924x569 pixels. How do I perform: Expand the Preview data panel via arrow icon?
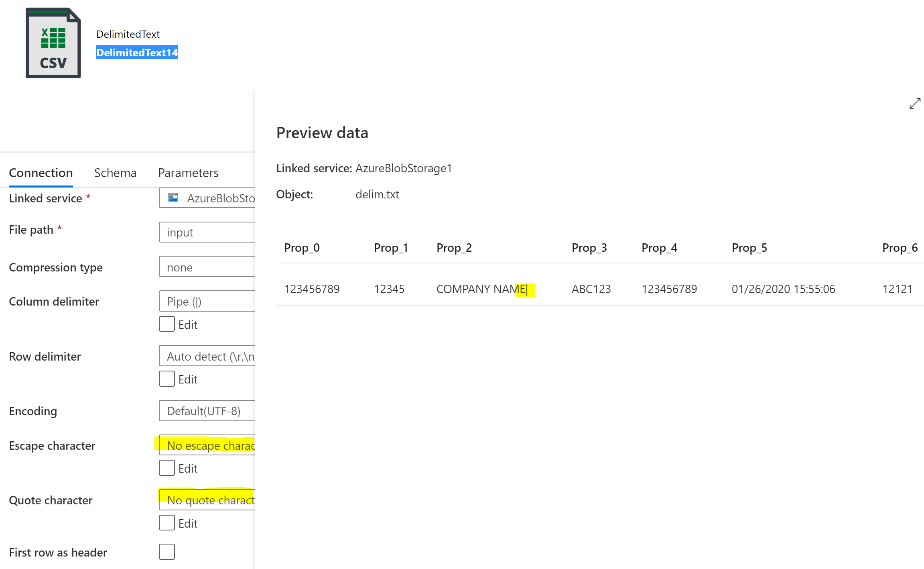(915, 104)
